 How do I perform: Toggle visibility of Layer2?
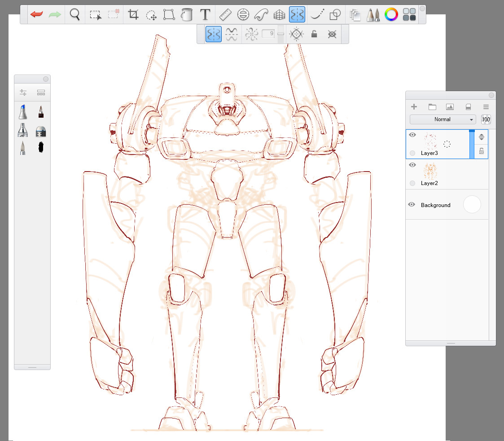point(412,165)
